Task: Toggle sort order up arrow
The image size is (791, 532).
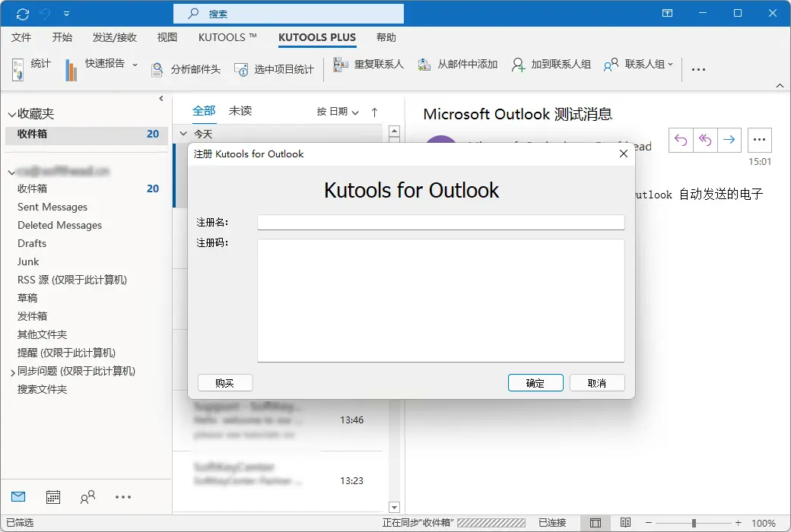Action: point(374,112)
